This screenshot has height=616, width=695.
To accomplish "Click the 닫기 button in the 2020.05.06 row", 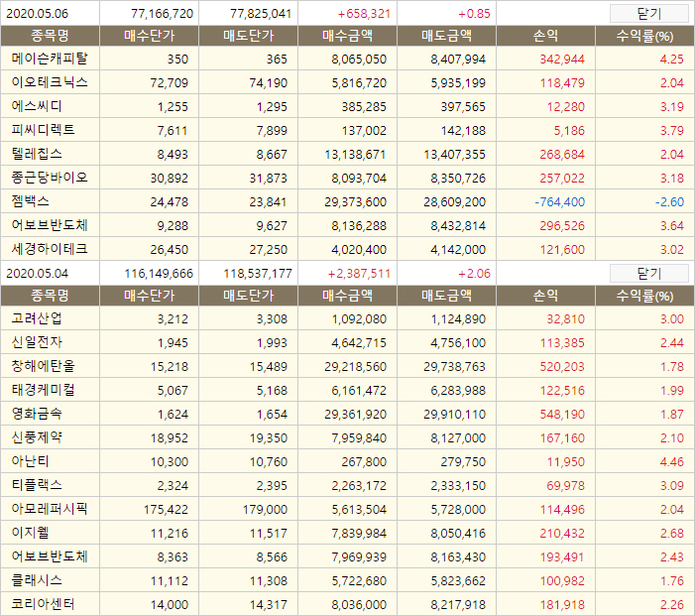I will tap(649, 14).
